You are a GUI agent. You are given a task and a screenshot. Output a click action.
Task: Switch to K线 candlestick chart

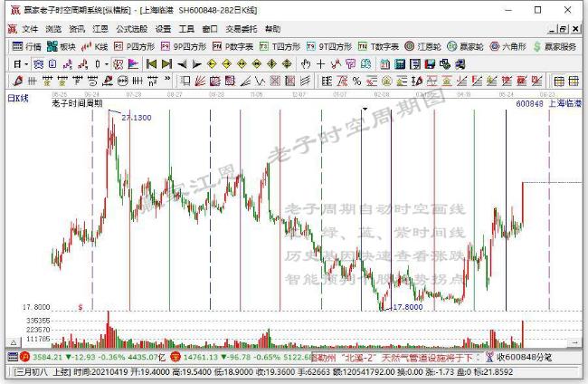[94, 46]
